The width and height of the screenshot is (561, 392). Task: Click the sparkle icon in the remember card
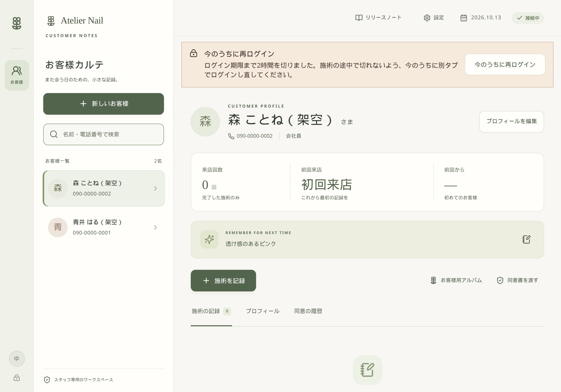pos(209,239)
